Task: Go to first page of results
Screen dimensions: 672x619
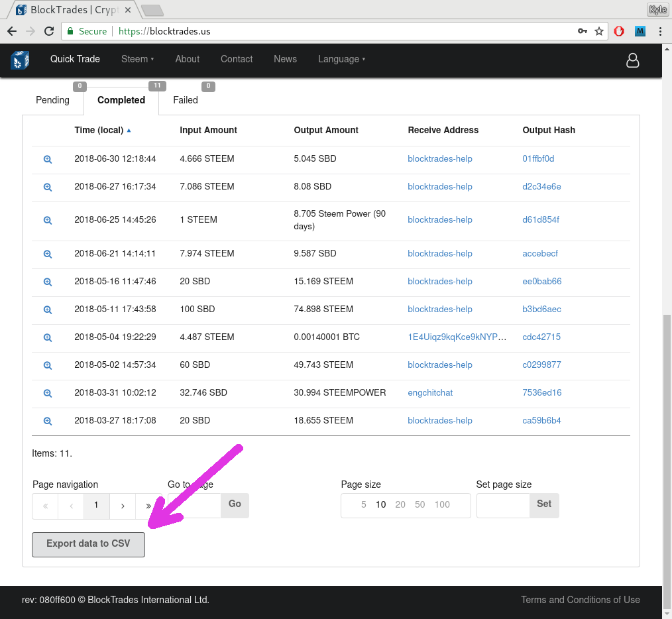Action: [45, 506]
